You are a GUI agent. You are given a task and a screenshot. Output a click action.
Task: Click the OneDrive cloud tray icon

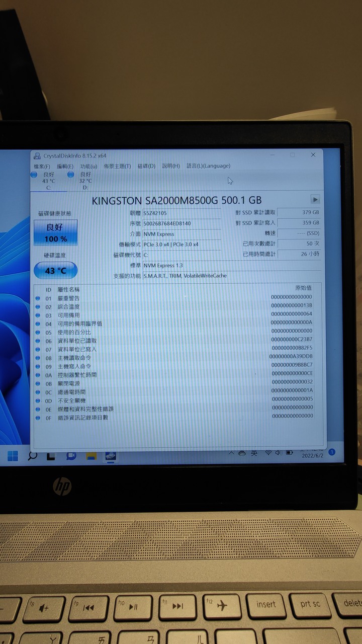point(242,453)
